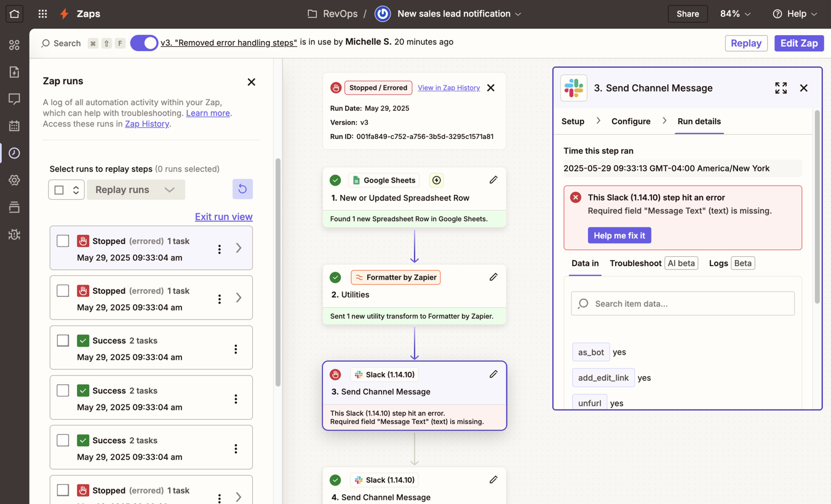Open the Troubleshoot tab
The image size is (831, 504).
click(x=635, y=263)
